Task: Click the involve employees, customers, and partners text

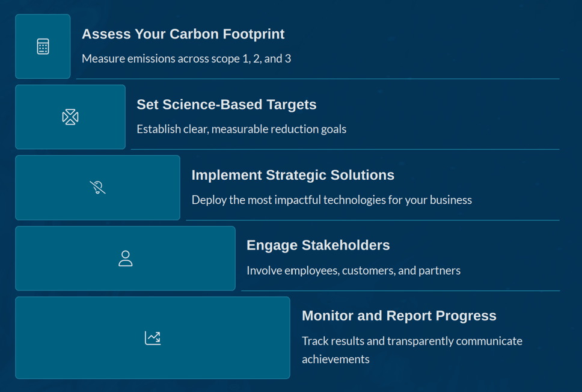Action: [353, 270]
